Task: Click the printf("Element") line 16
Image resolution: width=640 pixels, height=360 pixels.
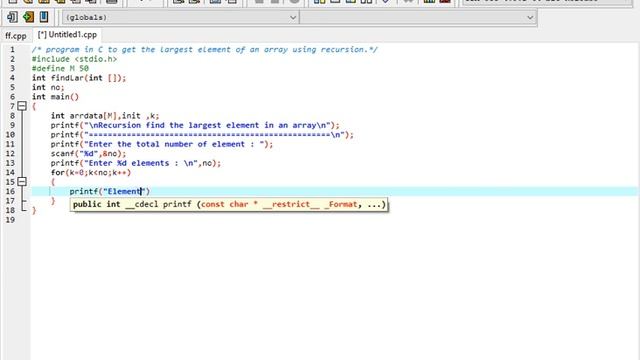Action: pos(110,191)
